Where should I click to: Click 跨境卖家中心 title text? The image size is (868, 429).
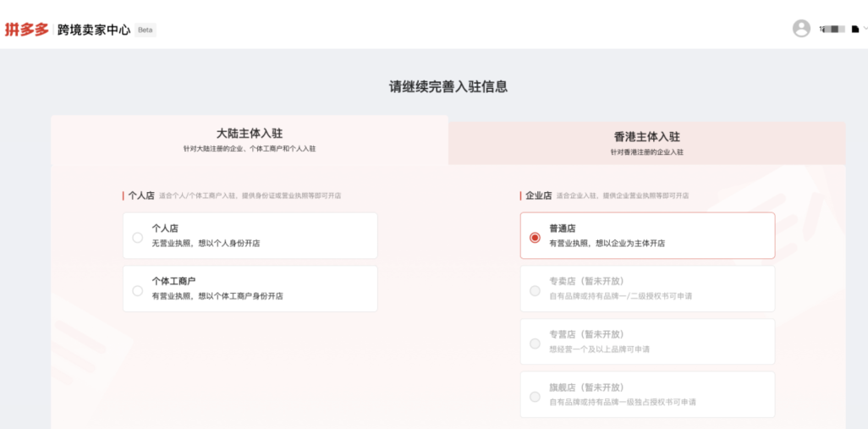click(94, 30)
